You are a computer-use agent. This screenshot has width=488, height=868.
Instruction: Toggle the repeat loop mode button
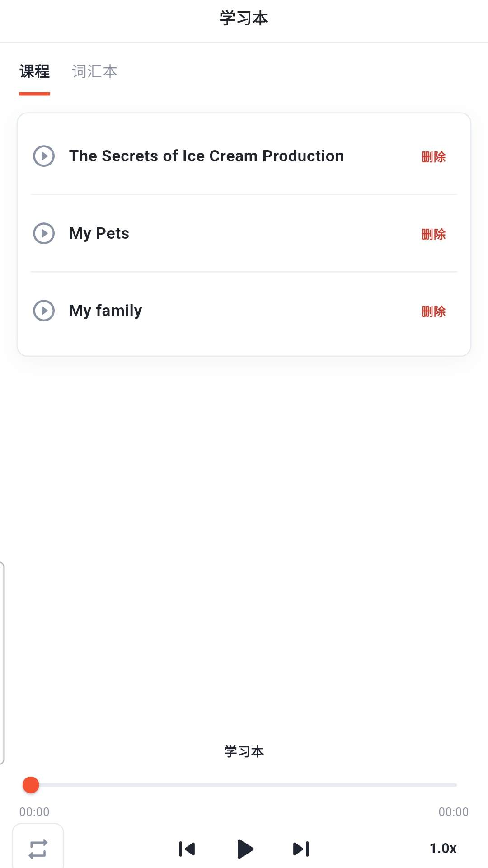(38, 849)
